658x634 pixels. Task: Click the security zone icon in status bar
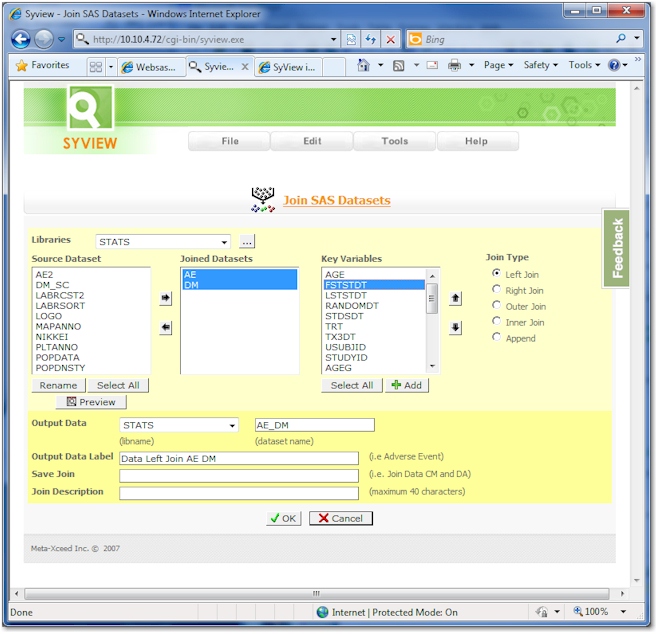tap(541, 612)
